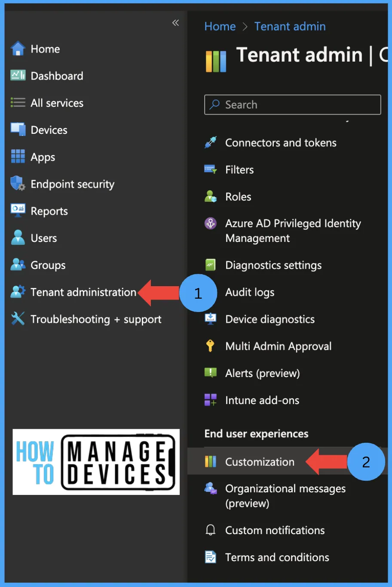The width and height of the screenshot is (392, 587).
Task: Click the Multi Admin Approval key icon
Action: coord(210,346)
